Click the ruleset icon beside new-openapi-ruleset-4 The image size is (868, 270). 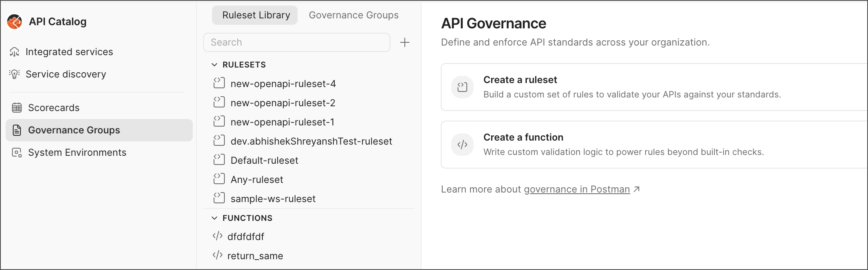(219, 83)
